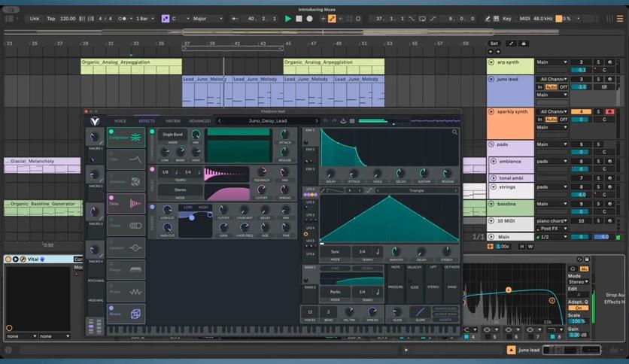The width and height of the screenshot is (629, 364).
Task: Click the orange juno lead device icon
Action: pyautogui.click(x=511, y=350)
